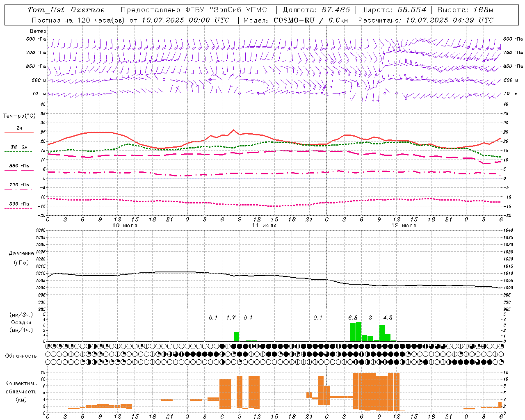Viewport: 525px width, 420px height.
Task: Select the provider text ФГБУ "ЗапСиб УГМС"
Action: click(228, 10)
